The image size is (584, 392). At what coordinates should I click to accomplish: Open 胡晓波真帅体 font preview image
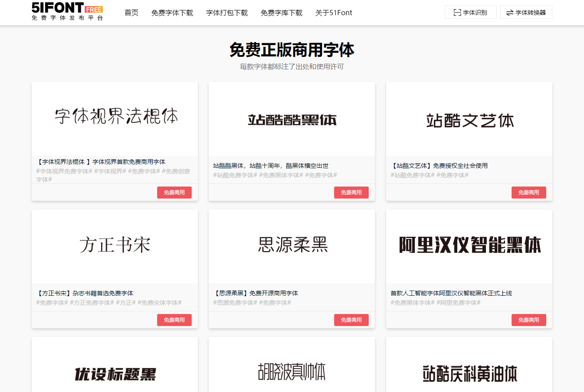click(292, 365)
